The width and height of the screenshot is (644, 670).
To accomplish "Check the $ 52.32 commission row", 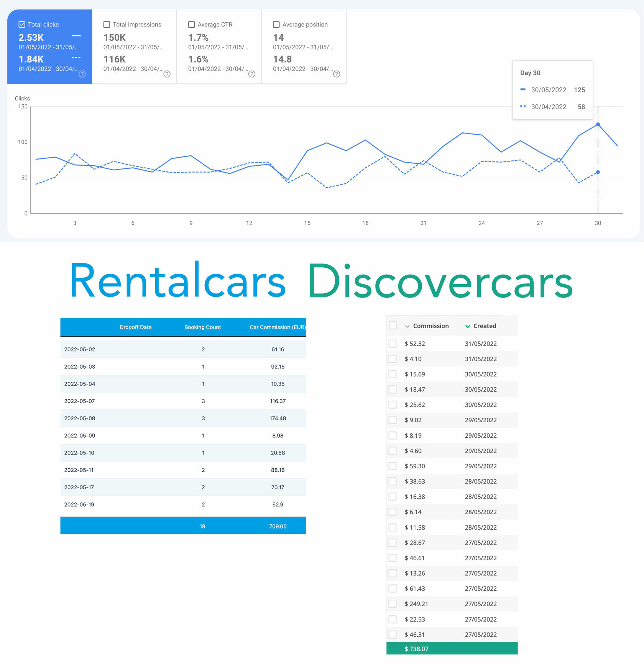I will [393, 344].
